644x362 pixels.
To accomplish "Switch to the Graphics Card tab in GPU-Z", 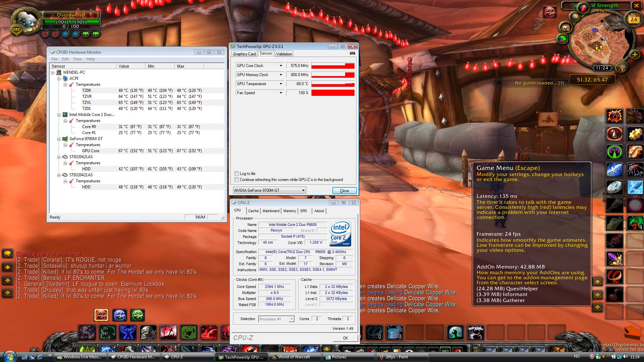I will pyautogui.click(x=244, y=54).
